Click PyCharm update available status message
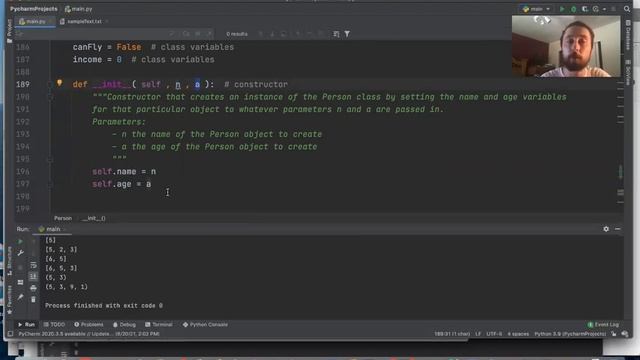 89,334
